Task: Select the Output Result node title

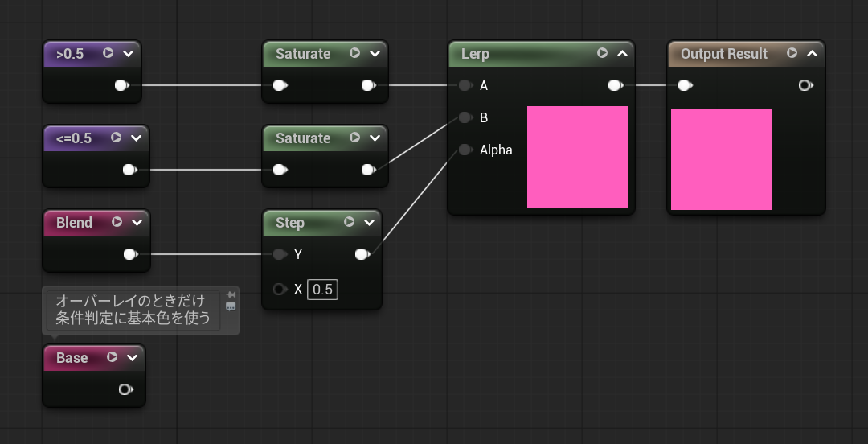Action: click(724, 54)
